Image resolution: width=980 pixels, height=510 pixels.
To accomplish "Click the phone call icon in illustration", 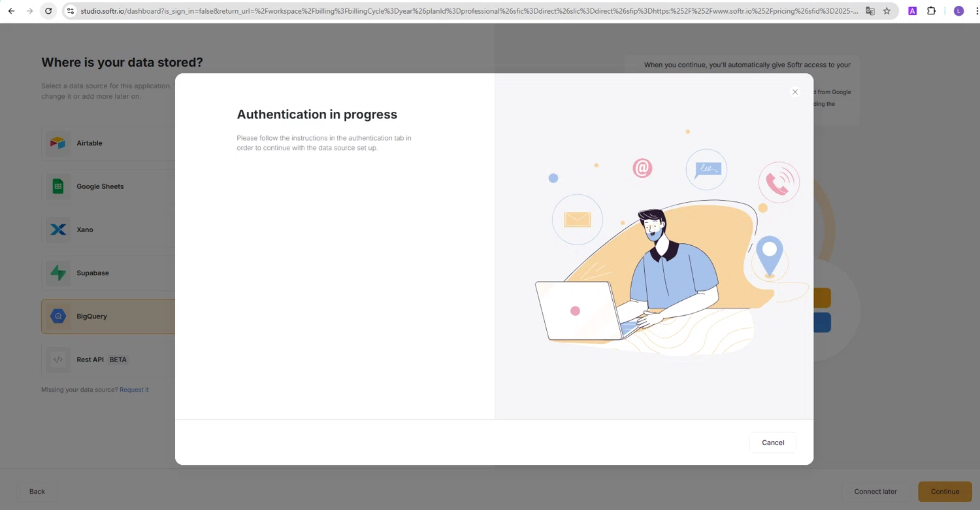I will click(779, 182).
